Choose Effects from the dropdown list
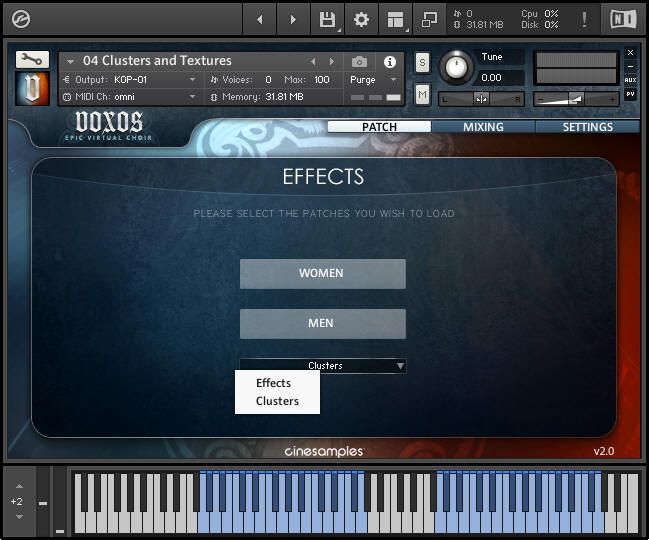The height and width of the screenshot is (540, 649). click(x=273, y=383)
